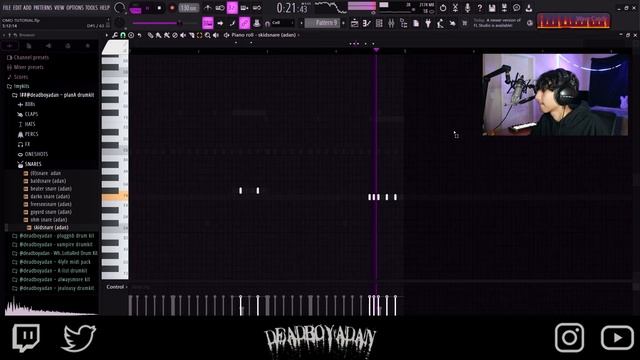
Task: Click the stamp icon in second toolbar
Action: pyautogui.click(x=257, y=23)
